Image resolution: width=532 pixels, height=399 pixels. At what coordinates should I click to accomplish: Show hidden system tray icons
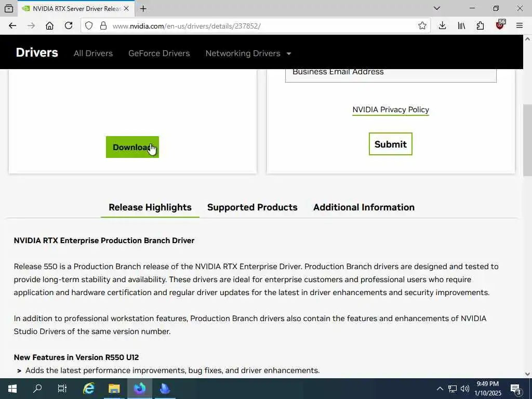(x=440, y=389)
